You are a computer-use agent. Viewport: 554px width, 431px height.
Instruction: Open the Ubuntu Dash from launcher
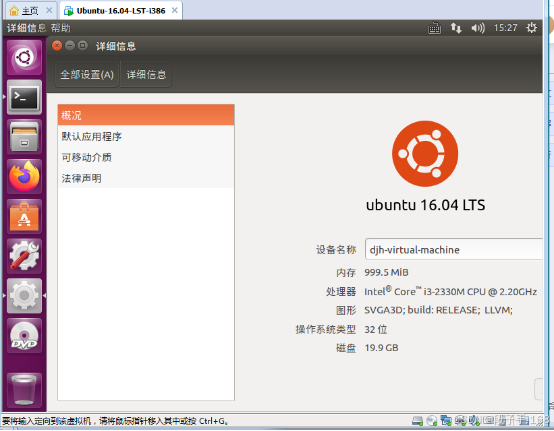pos(24,57)
